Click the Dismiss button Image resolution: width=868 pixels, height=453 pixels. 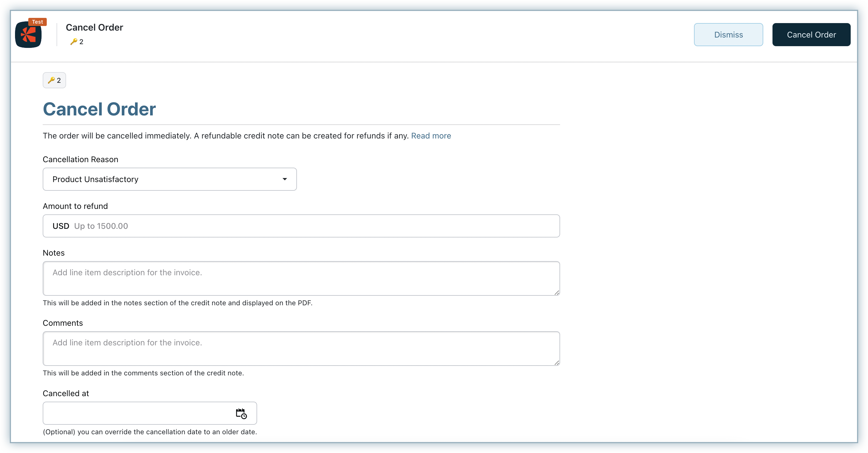pyautogui.click(x=728, y=35)
